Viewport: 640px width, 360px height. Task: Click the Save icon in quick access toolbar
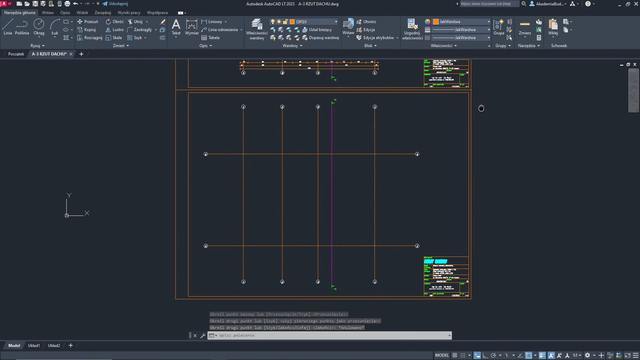pos(35,4)
